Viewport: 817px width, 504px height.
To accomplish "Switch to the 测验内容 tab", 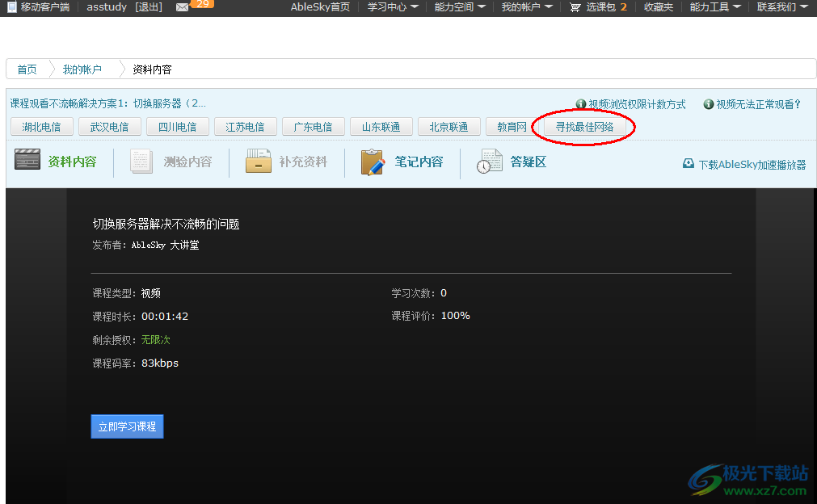I will [x=187, y=162].
